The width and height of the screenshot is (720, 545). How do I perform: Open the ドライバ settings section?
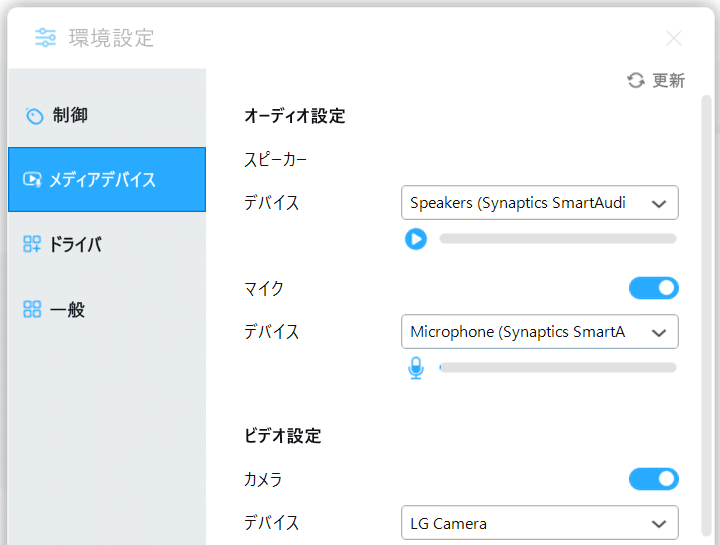pos(107,244)
